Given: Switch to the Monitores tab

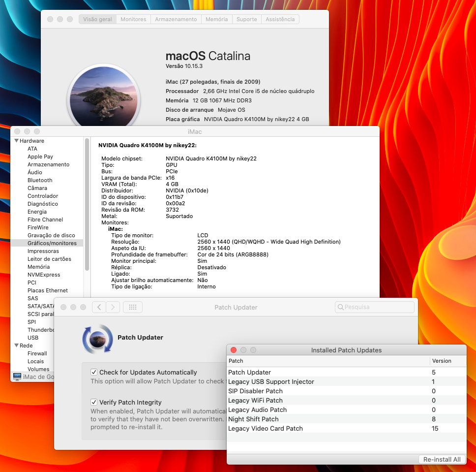Looking at the screenshot, I should pyautogui.click(x=133, y=19).
